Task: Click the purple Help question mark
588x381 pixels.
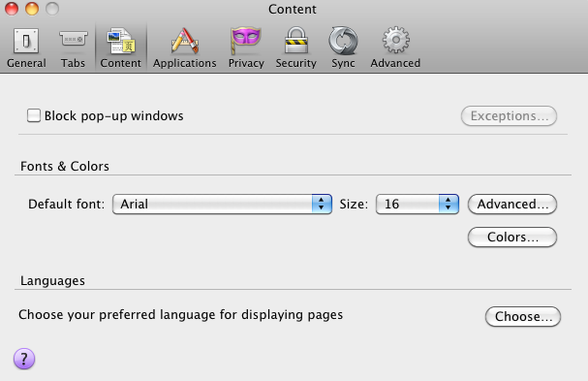Action: (x=24, y=359)
